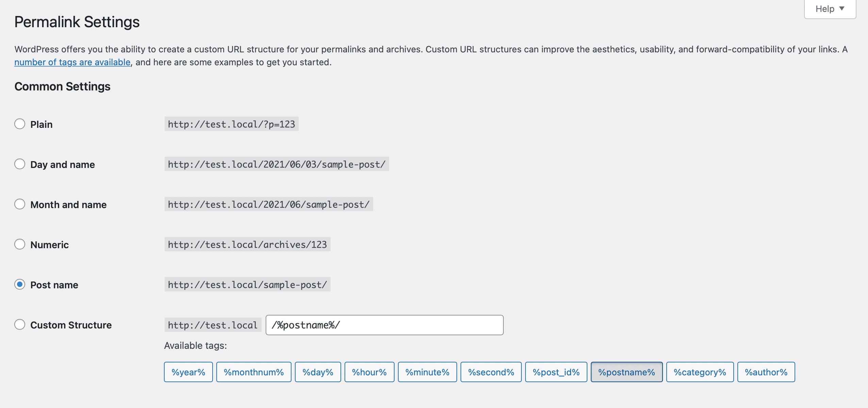Image resolution: width=868 pixels, height=408 pixels.
Task: Click inside the custom structure input field
Action: pyautogui.click(x=384, y=325)
